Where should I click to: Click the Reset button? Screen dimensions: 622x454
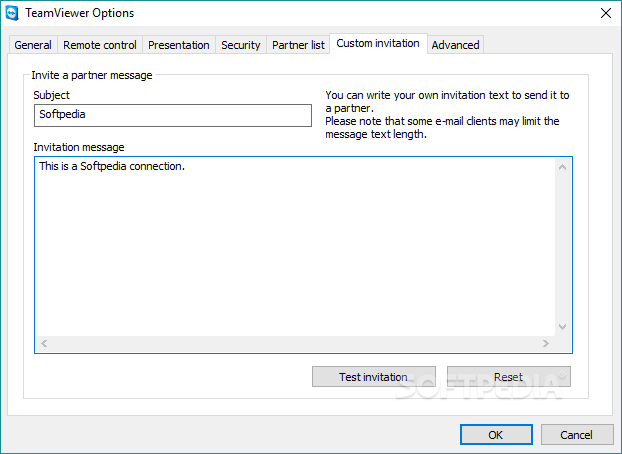point(509,377)
